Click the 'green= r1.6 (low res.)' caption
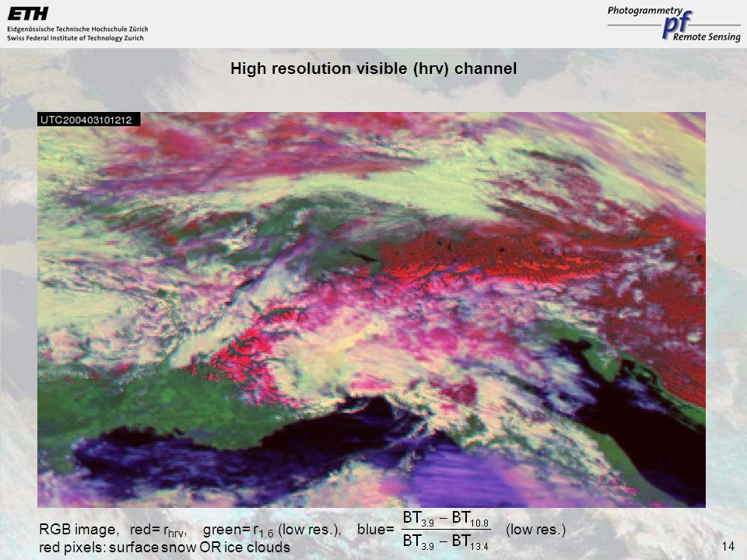This screenshot has height=560, width=747. point(272,530)
